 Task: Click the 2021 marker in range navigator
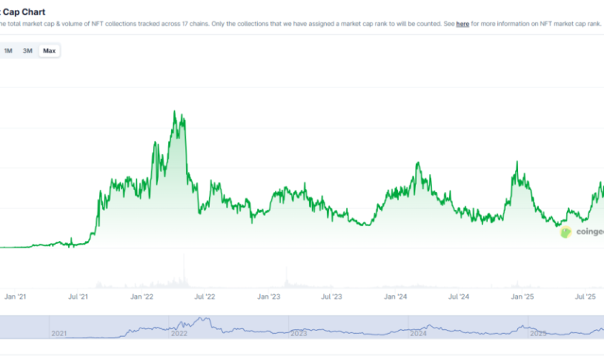pyautogui.click(x=60, y=333)
